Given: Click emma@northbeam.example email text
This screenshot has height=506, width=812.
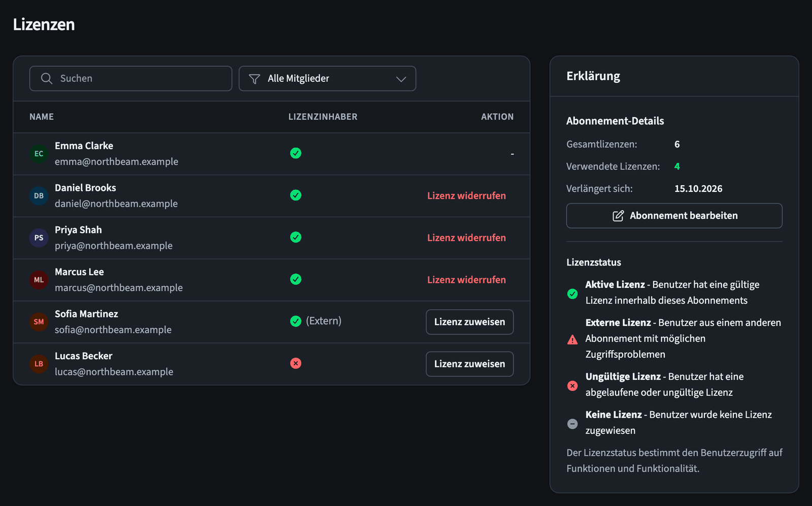Looking at the screenshot, I should [x=117, y=162].
